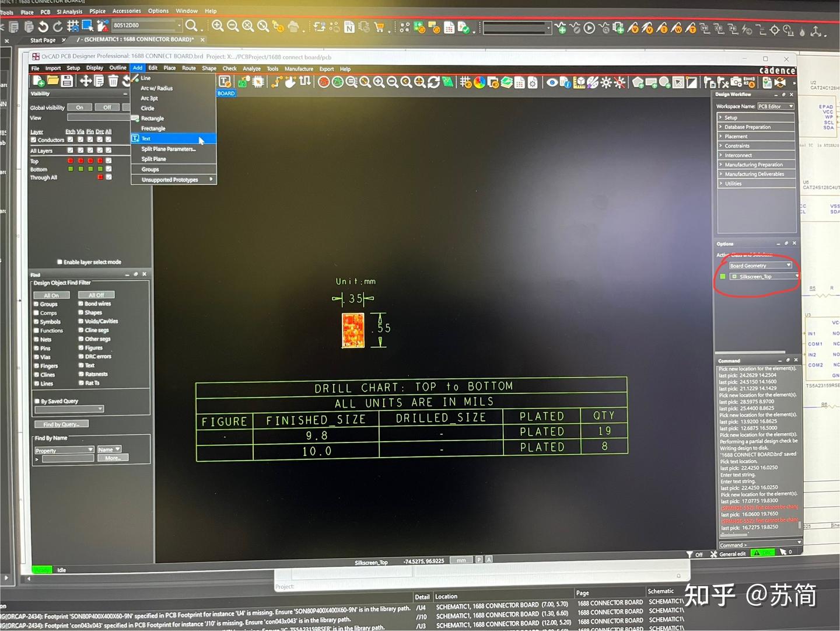Screen dimensions: 840x631
Task: Check the Groups find filter checkbox
Action: pyautogui.click(x=36, y=304)
